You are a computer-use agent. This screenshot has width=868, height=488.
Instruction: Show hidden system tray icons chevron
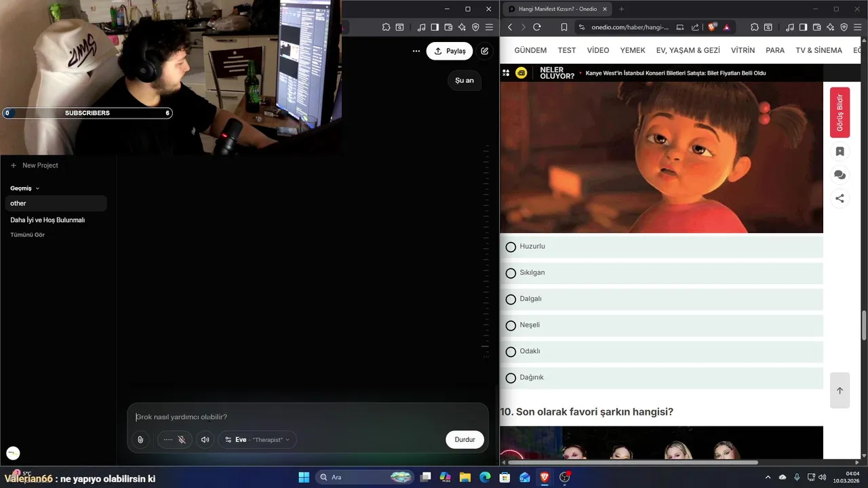pos(768,477)
